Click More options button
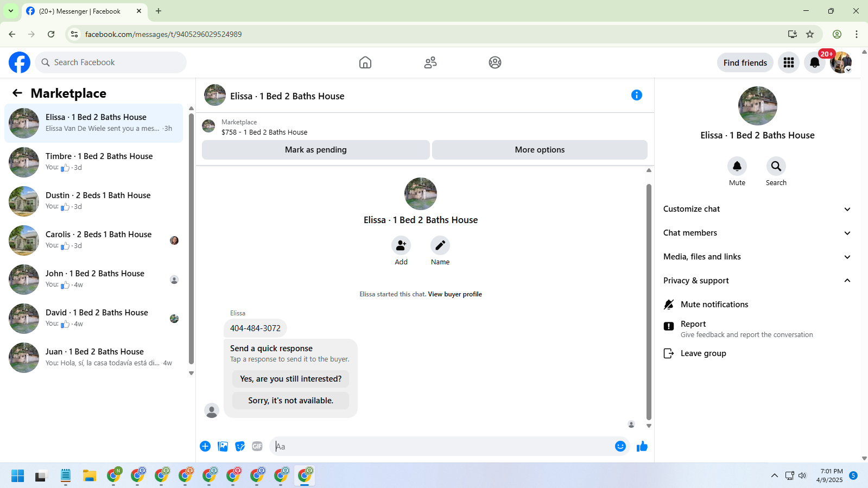 click(x=540, y=150)
